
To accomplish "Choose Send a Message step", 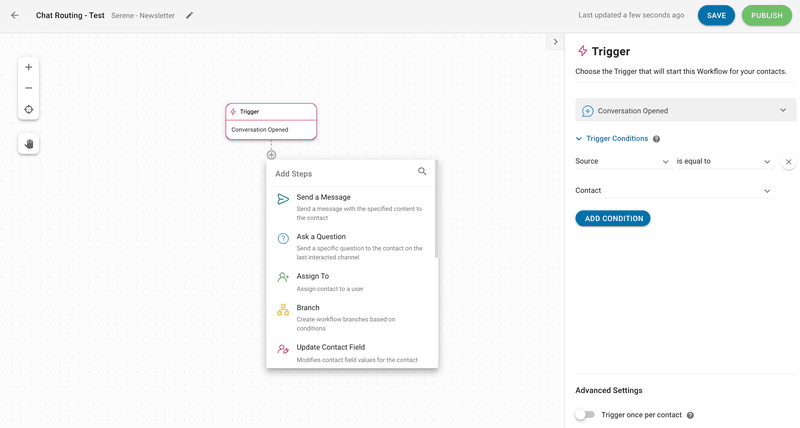I will 352,207.
